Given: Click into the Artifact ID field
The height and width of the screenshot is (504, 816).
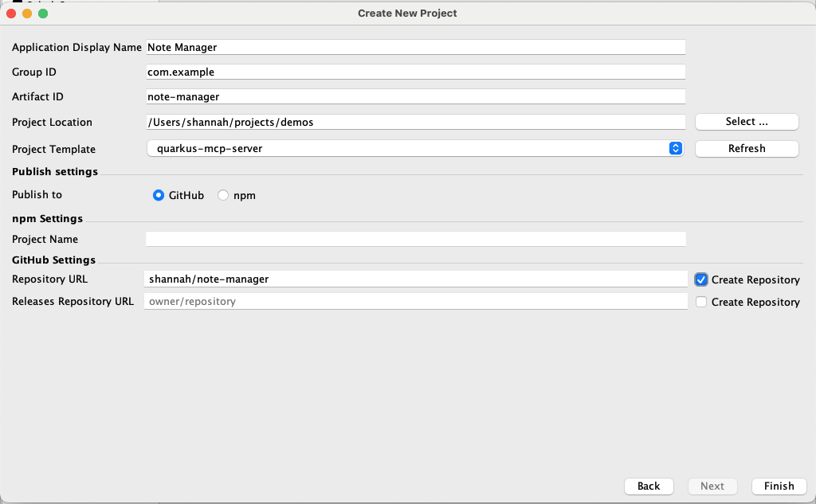Looking at the screenshot, I should pyautogui.click(x=416, y=96).
